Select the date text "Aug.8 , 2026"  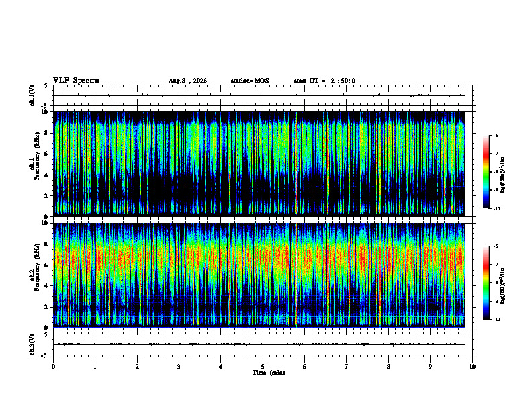tap(187, 81)
